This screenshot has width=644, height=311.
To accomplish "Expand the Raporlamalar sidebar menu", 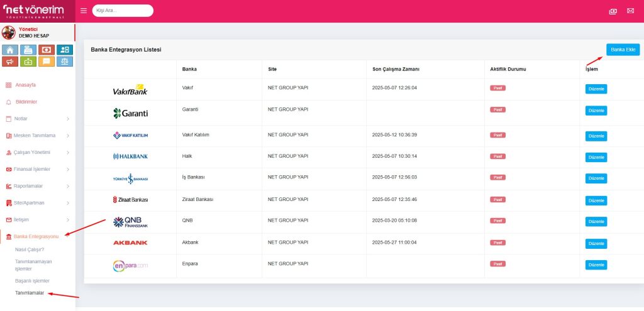I will coord(36,186).
